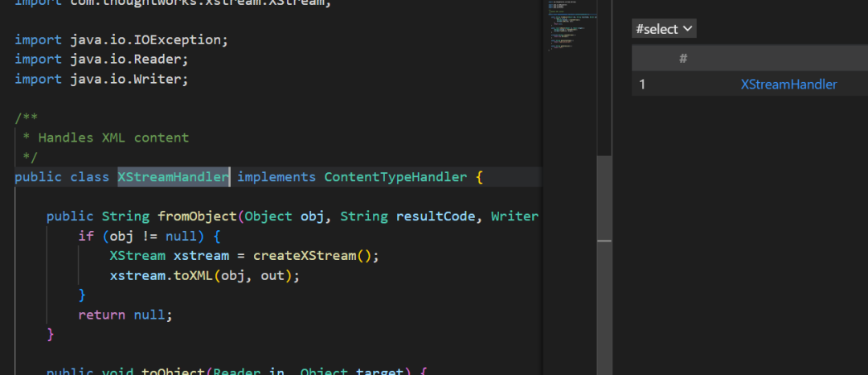Click the import java.io.Reader line

(101, 59)
